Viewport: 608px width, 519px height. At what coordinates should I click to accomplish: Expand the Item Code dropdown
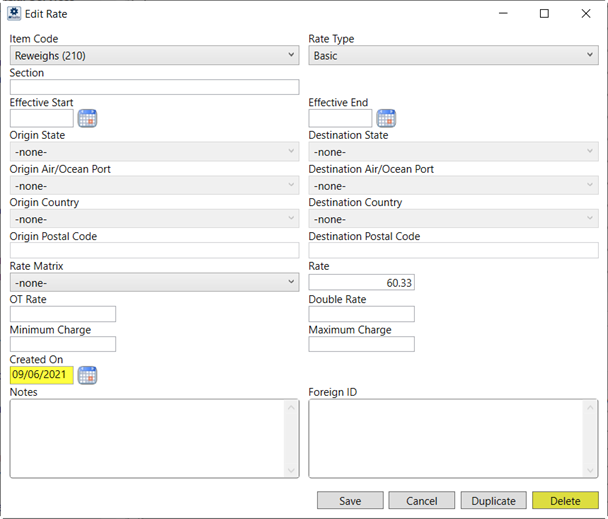coord(154,55)
